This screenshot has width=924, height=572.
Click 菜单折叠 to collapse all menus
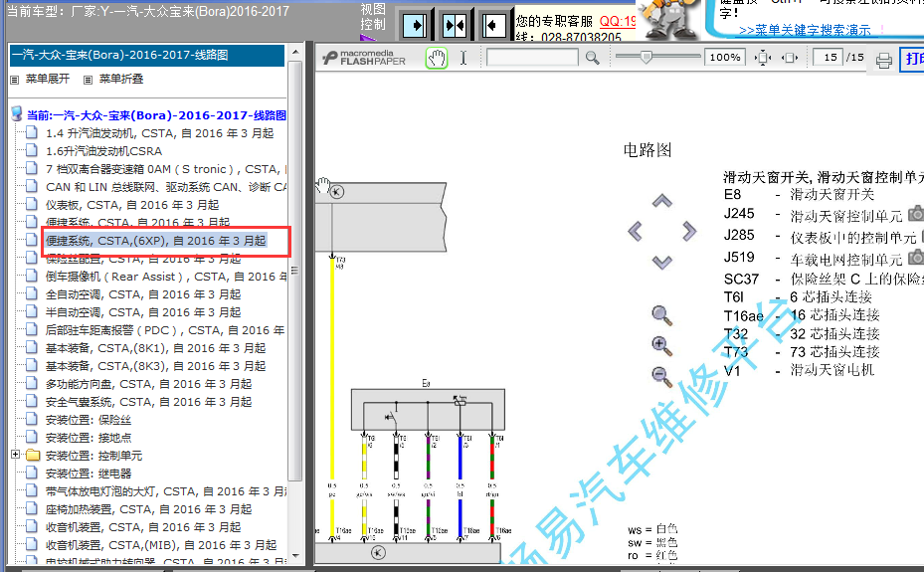coord(121,79)
